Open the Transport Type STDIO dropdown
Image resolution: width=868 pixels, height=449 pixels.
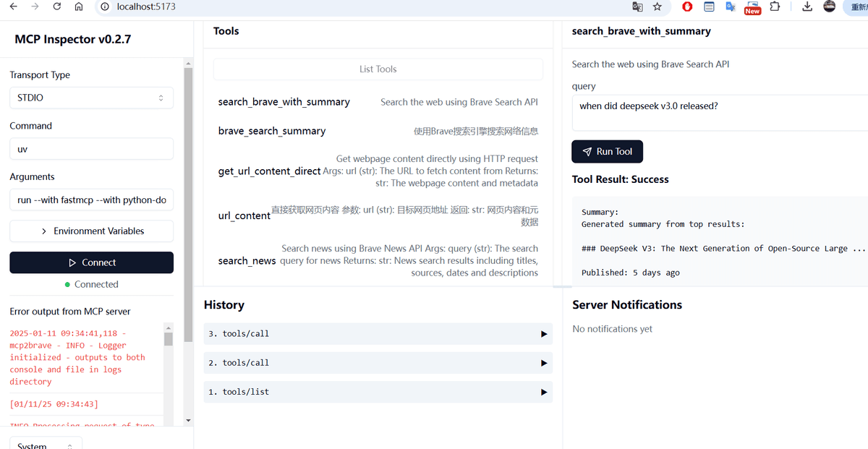point(91,98)
